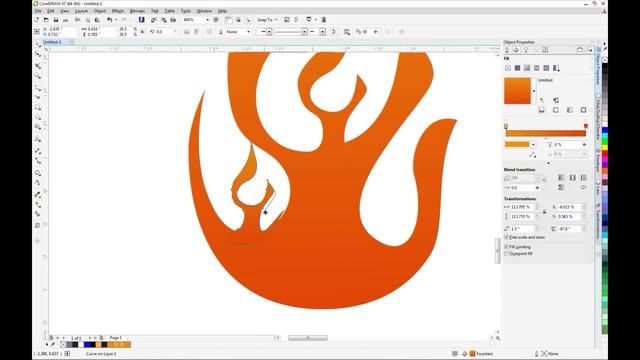Select the Artistic Media tool
This screenshot has width=640, height=360.
[x=38, y=97]
